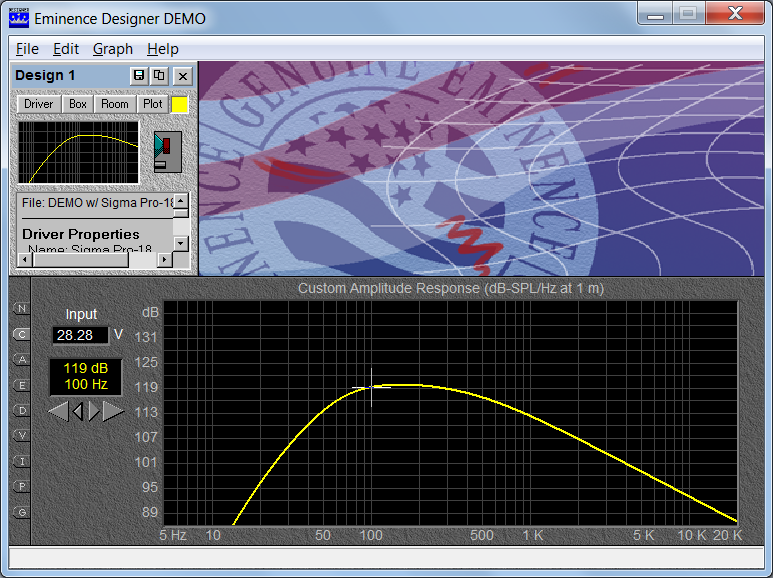Screen dimensions: 773x578
Task: Open the Room properties button
Action: click(114, 104)
